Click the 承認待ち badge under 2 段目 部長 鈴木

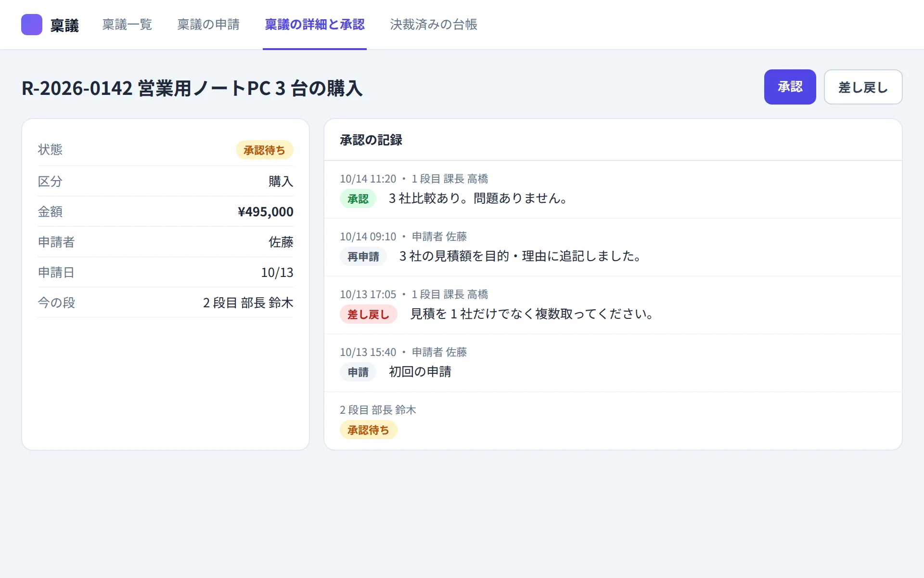[x=368, y=430]
